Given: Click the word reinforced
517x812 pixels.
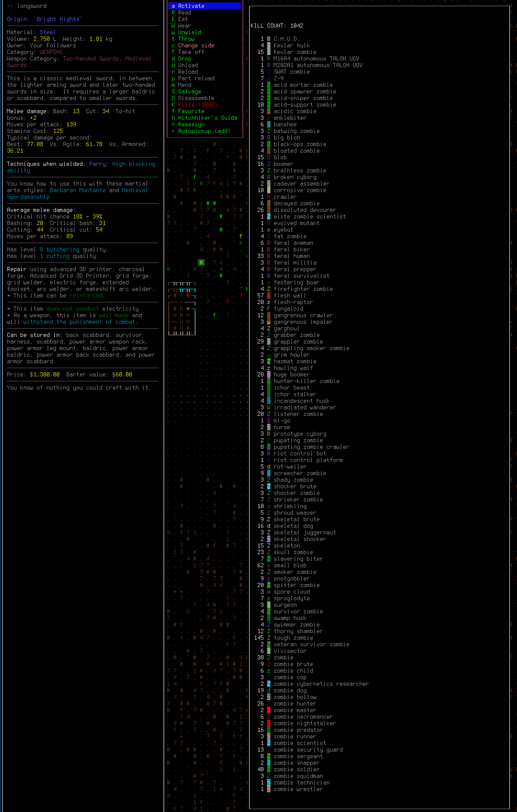Looking at the screenshot, I should tap(86, 295).
